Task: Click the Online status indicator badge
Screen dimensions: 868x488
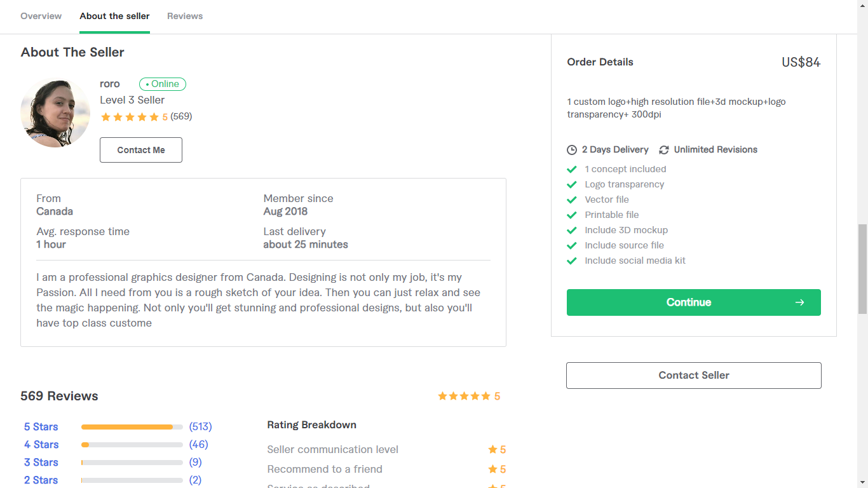Action: (163, 84)
